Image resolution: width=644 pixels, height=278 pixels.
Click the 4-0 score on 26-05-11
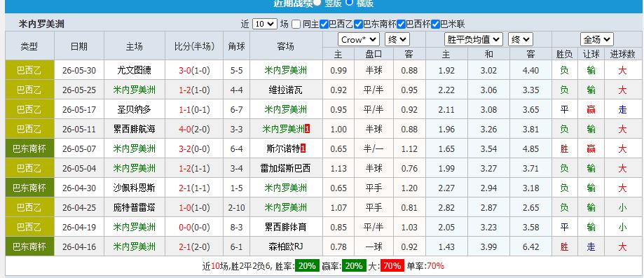(x=184, y=130)
